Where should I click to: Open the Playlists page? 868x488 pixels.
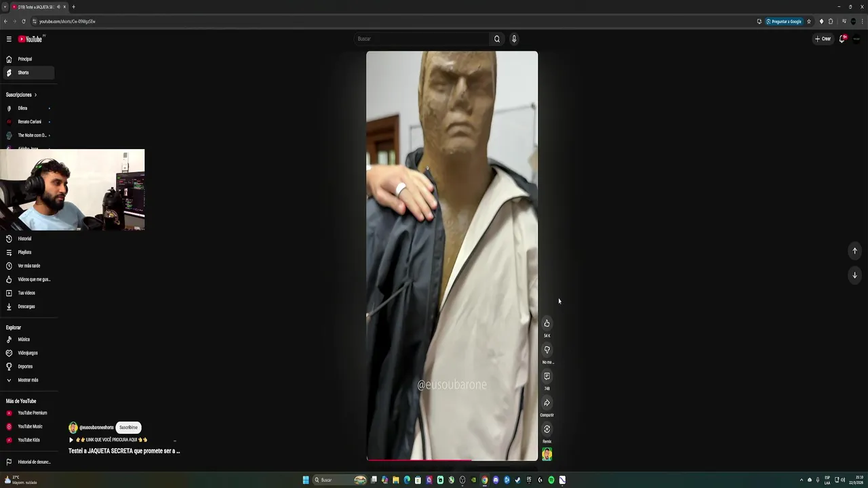tap(27, 252)
